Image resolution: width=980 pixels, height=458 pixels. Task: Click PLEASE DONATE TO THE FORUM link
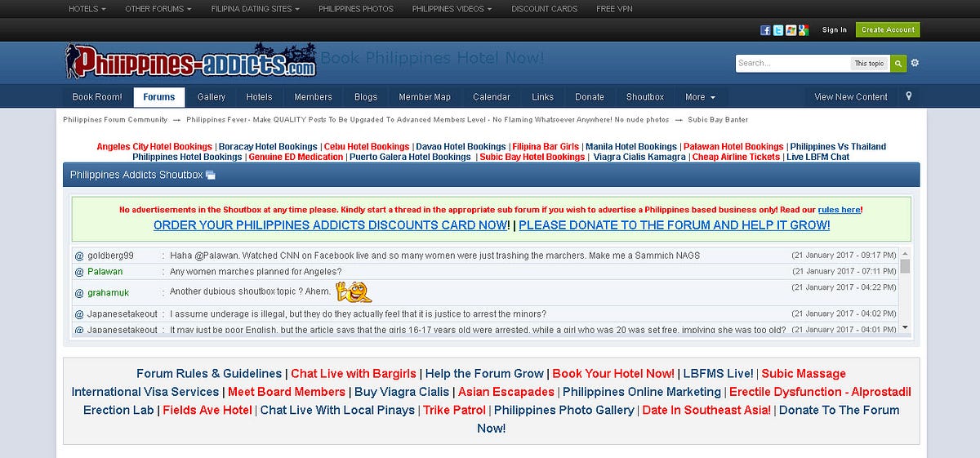(x=675, y=225)
